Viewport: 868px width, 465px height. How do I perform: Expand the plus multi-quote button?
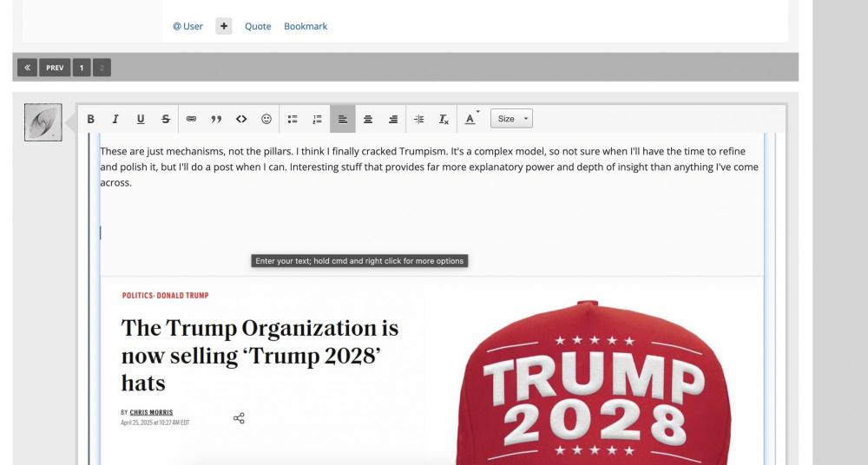224,26
